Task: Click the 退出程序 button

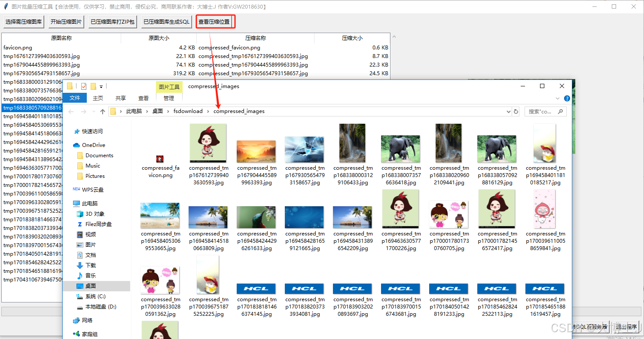Action: pyautogui.click(x=626, y=327)
